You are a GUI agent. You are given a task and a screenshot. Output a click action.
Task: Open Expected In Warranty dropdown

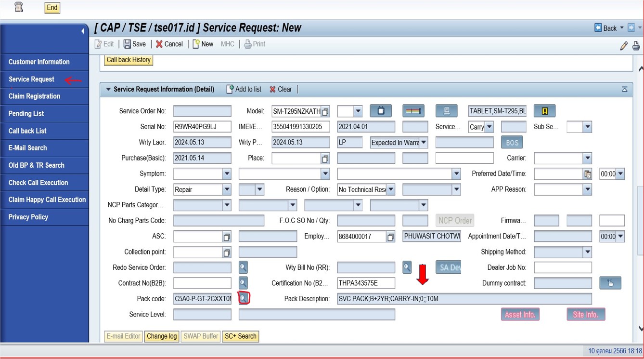[x=424, y=143]
